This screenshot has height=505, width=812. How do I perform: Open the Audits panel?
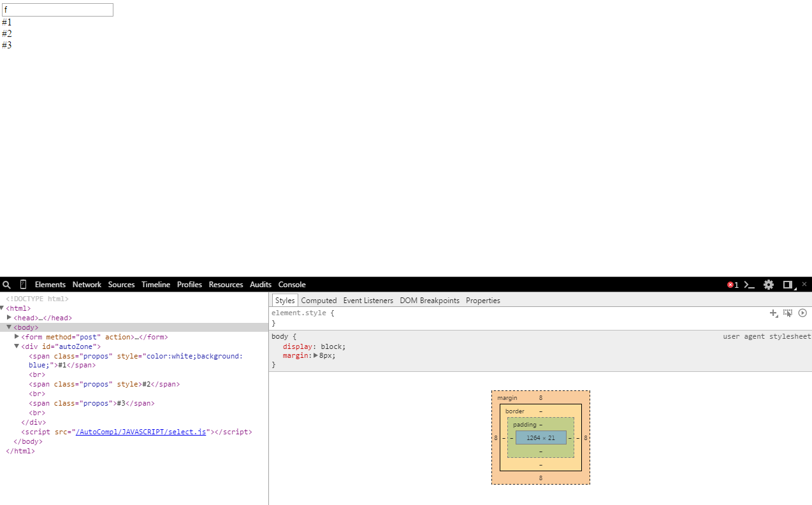coord(261,285)
